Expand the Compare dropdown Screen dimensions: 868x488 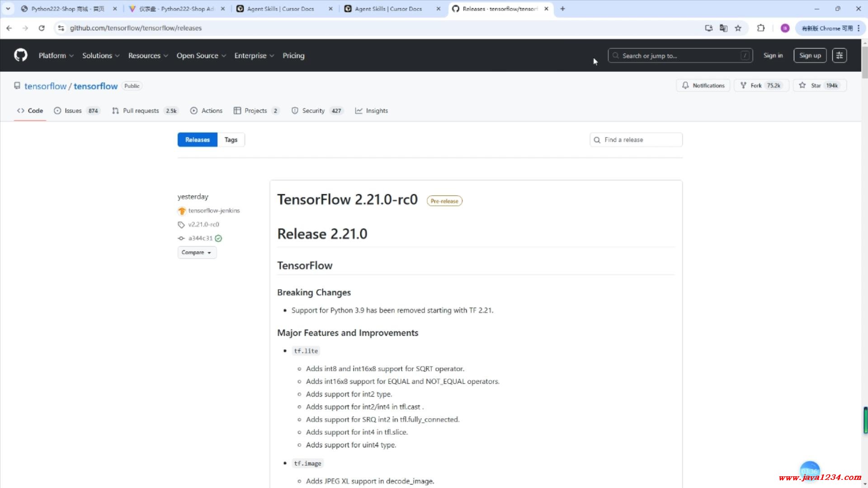coord(197,252)
